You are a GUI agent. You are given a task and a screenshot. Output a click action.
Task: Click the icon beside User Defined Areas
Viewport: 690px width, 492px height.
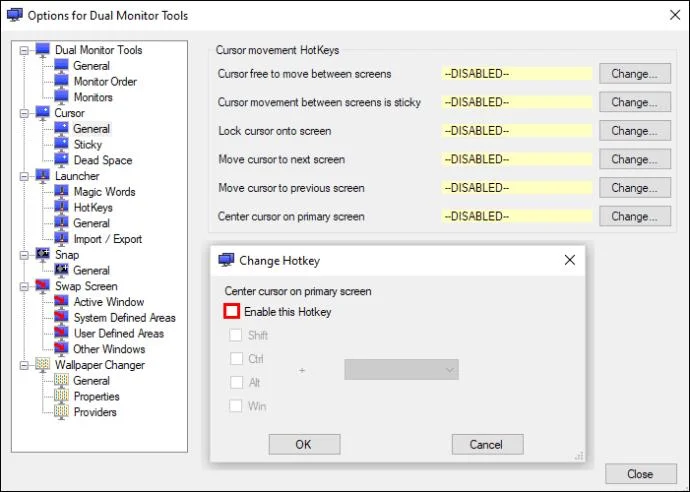61,333
